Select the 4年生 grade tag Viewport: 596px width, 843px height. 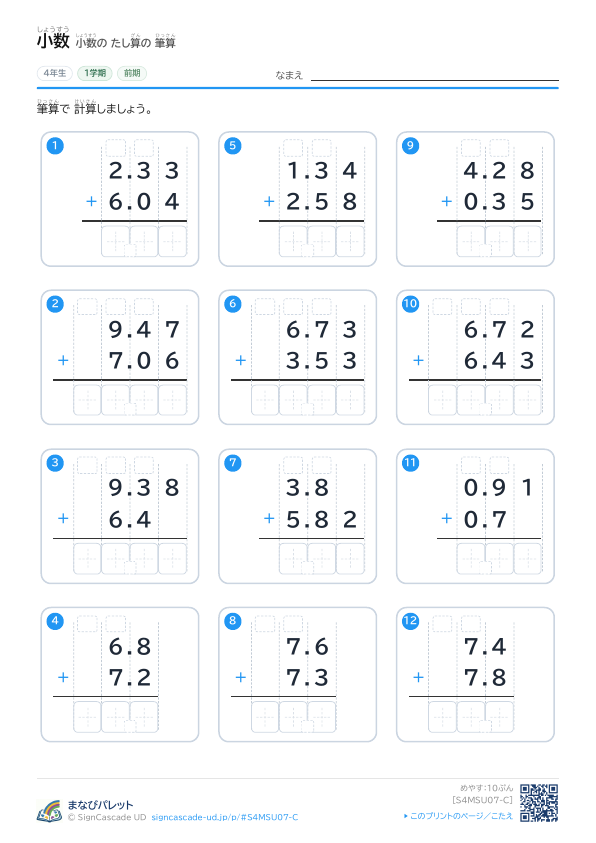tap(55, 73)
